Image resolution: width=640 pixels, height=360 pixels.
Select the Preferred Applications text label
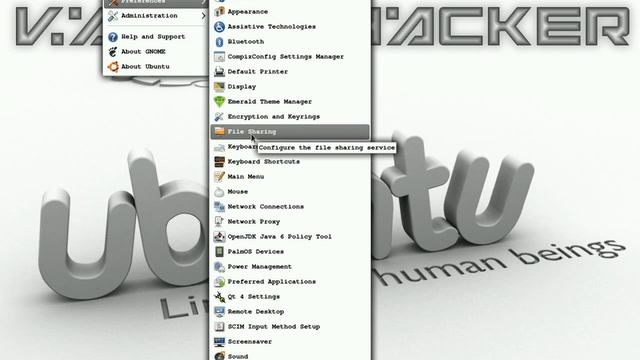(271, 282)
